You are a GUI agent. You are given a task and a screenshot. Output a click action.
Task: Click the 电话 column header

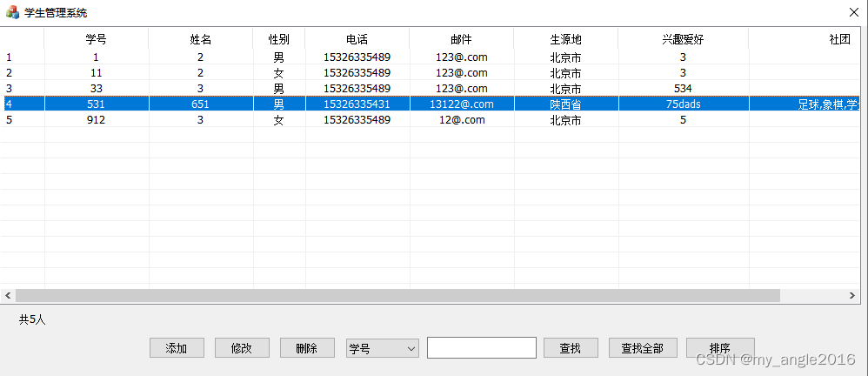tap(357, 39)
